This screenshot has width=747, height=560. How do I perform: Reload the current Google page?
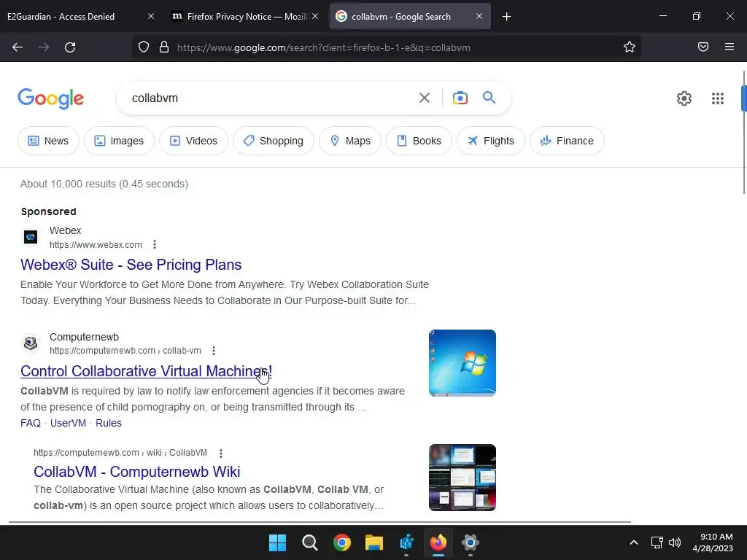pos(70,47)
